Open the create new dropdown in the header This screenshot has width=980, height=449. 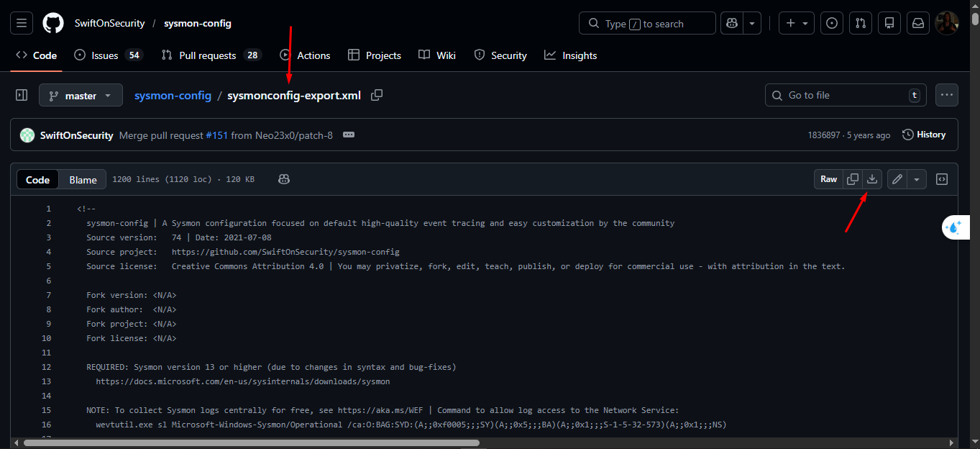797,22
